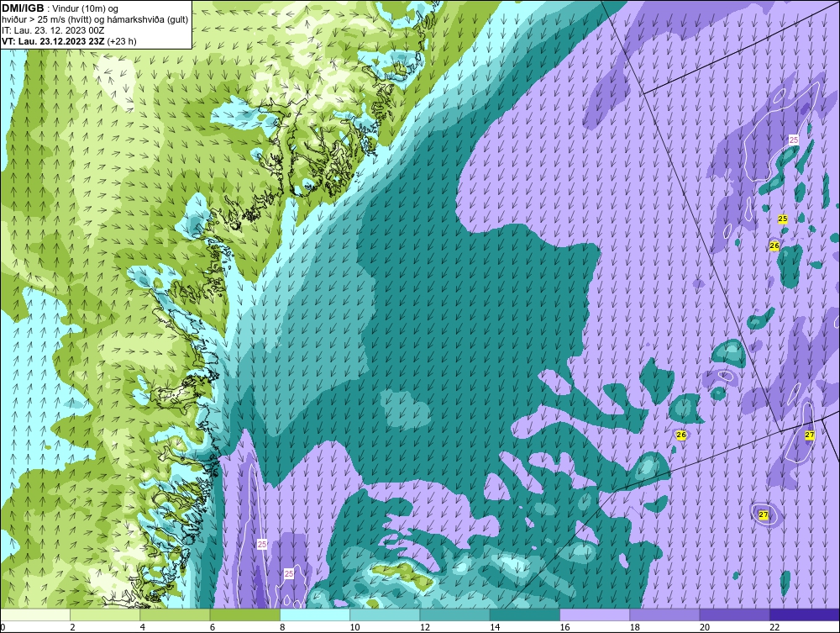Click the "20" legend scale value
840x633 pixels.
[705, 627]
